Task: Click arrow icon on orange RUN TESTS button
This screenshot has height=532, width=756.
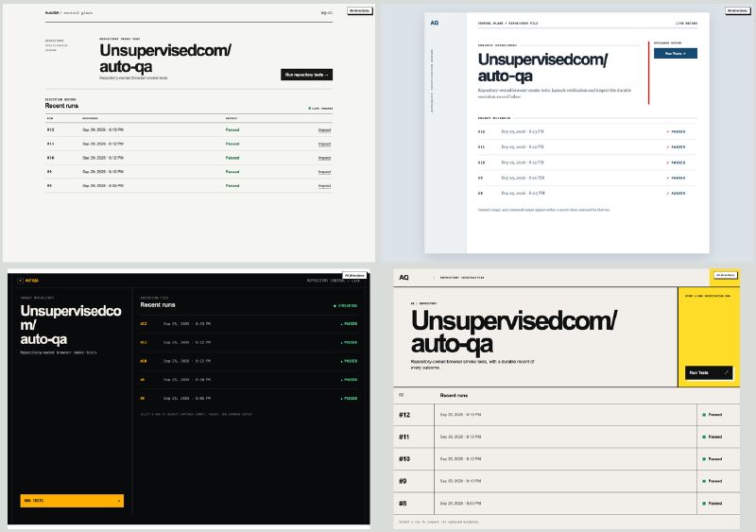Action: (119, 501)
